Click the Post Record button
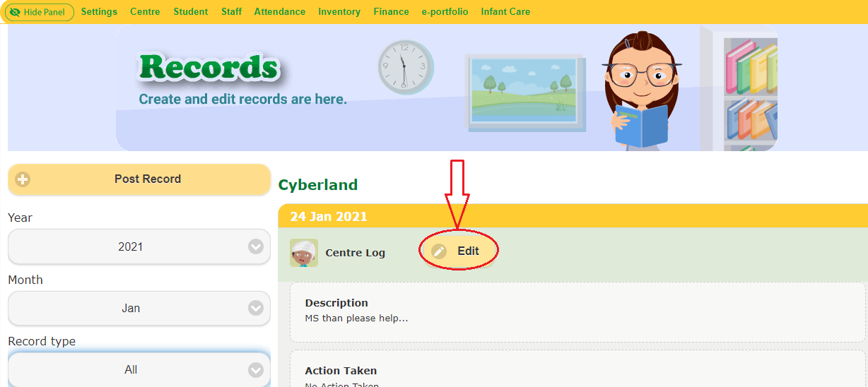 coord(139,179)
